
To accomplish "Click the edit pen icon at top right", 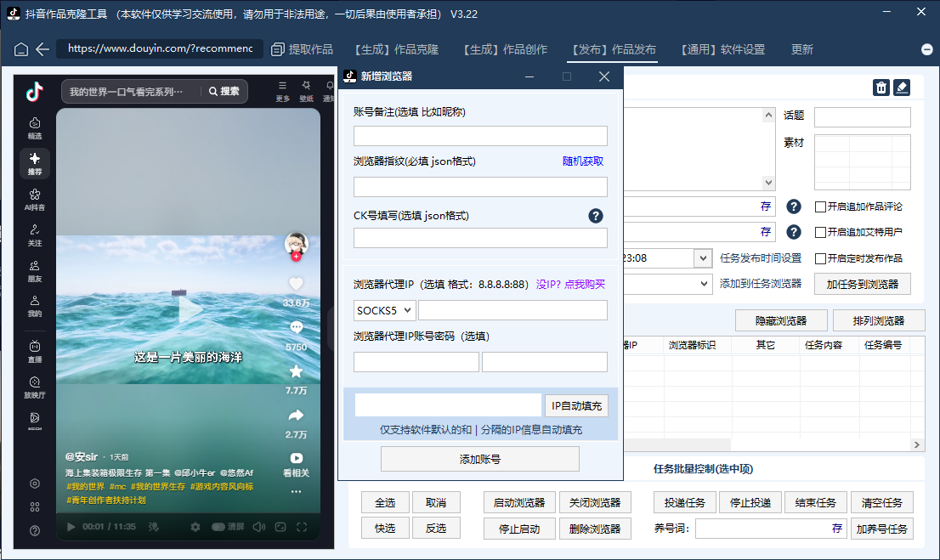I will 903,87.
